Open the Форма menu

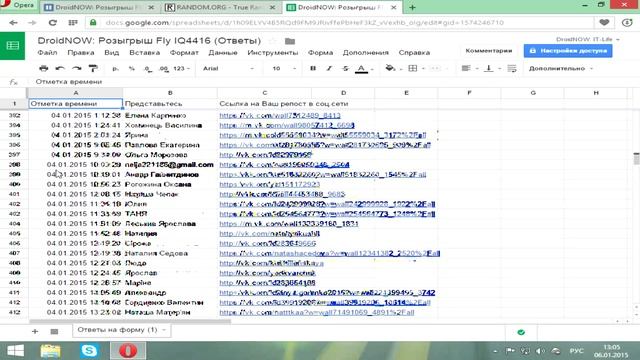(x=320, y=53)
